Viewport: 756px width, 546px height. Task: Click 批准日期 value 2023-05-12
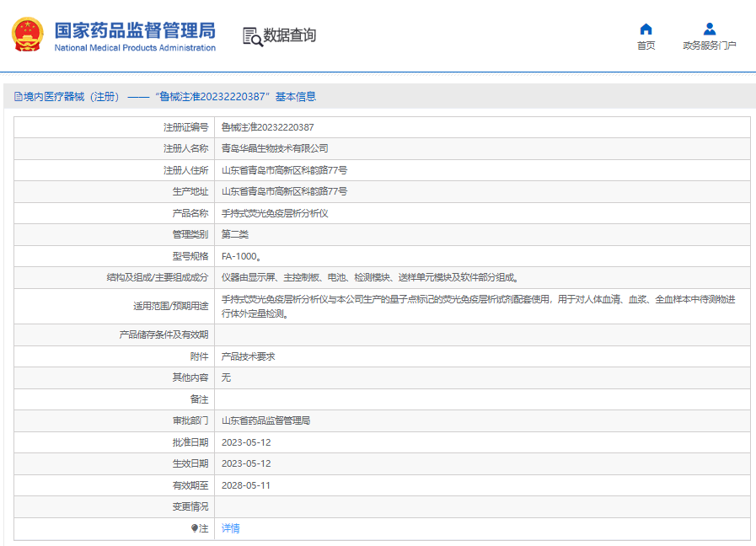[246, 442]
